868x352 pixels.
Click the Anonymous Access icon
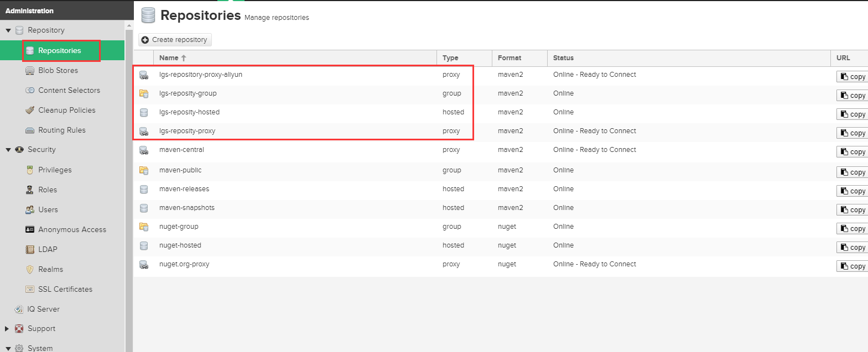(x=30, y=230)
